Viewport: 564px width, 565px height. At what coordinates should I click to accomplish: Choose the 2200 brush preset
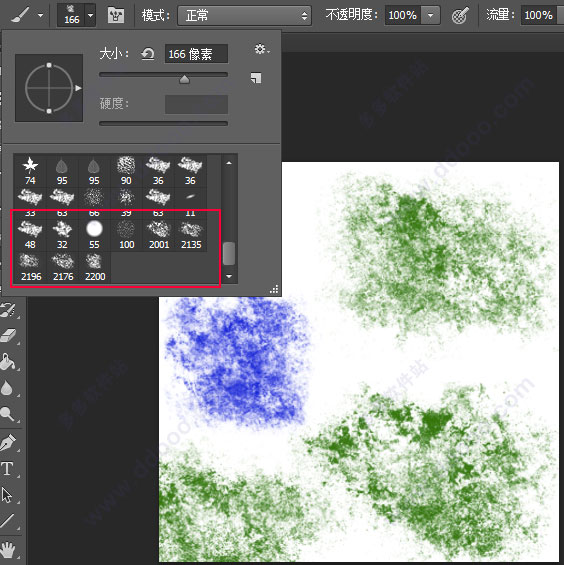95,267
